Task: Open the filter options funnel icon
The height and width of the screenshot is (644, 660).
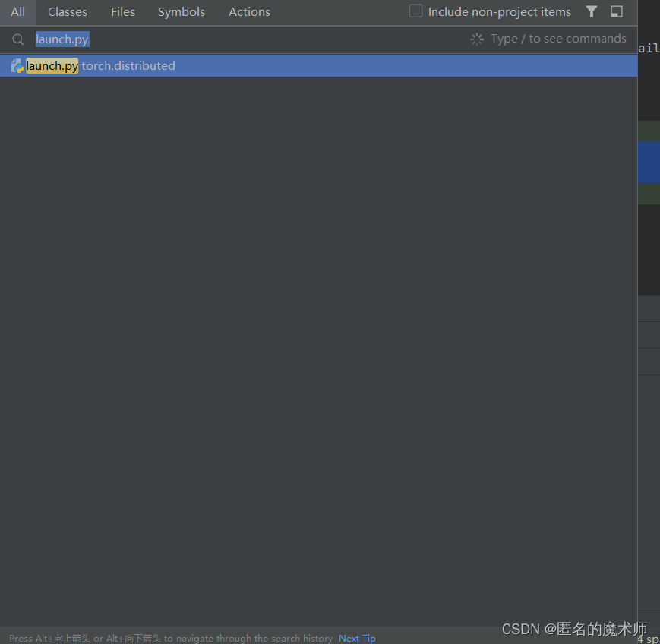Action: [x=592, y=11]
